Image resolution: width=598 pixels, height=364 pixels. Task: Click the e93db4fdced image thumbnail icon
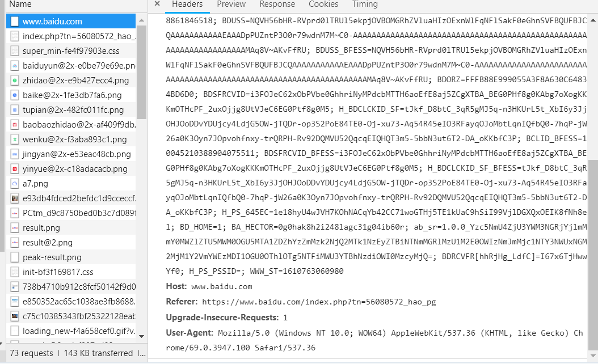pos(15,198)
